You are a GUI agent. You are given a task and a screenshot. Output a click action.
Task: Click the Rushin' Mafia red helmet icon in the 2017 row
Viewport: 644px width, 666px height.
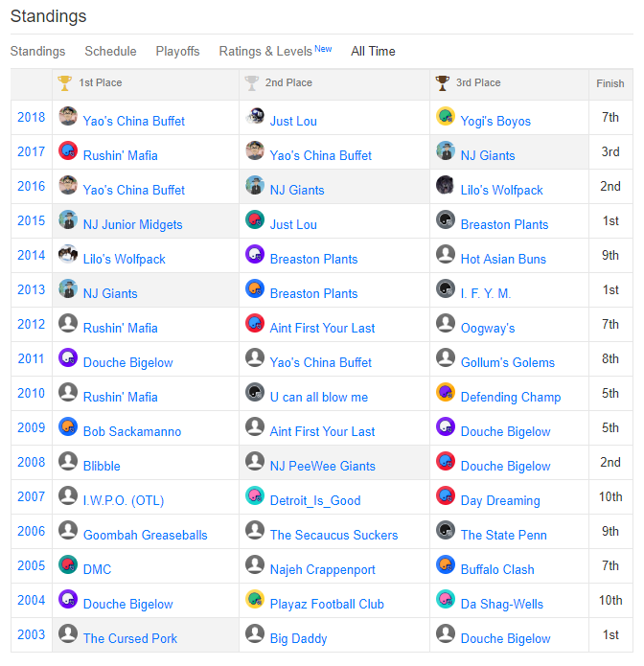click(x=68, y=150)
